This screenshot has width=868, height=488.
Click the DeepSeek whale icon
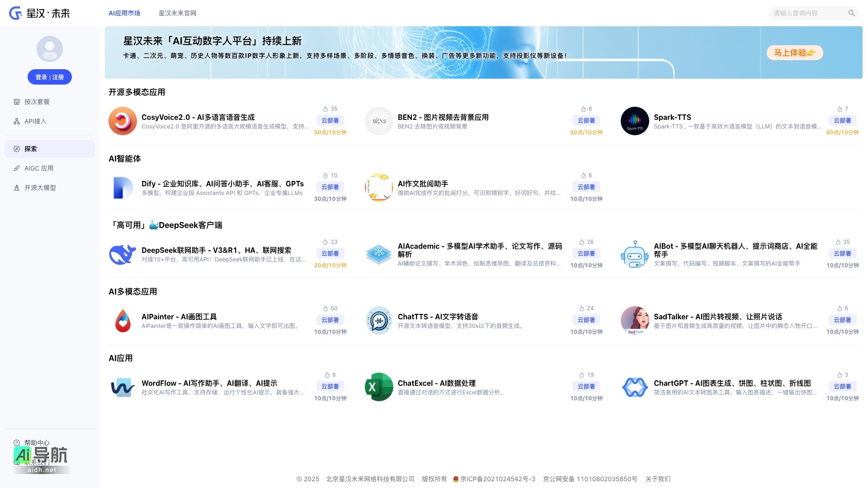tap(123, 254)
